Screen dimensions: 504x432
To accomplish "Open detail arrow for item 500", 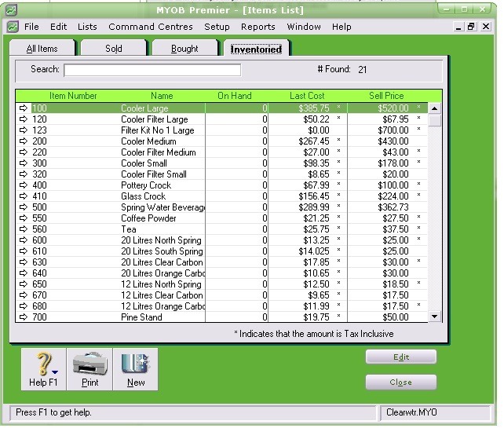I will click(24, 207).
